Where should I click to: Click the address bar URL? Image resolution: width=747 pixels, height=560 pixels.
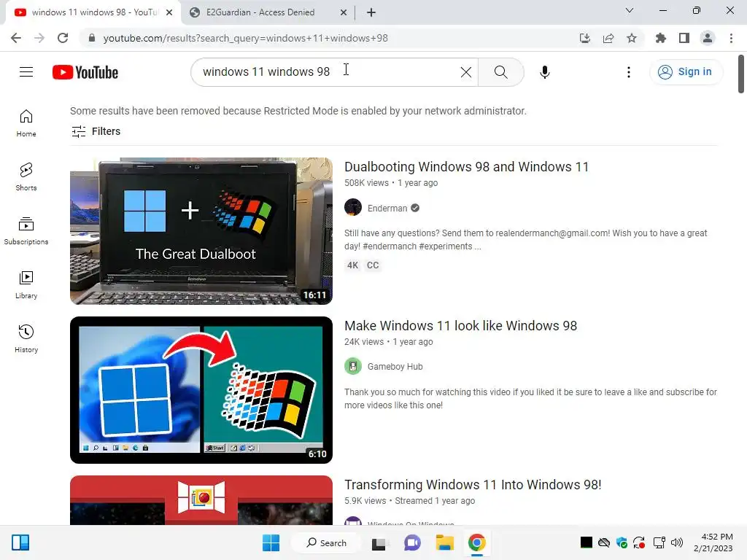click(x=245, y=38)
